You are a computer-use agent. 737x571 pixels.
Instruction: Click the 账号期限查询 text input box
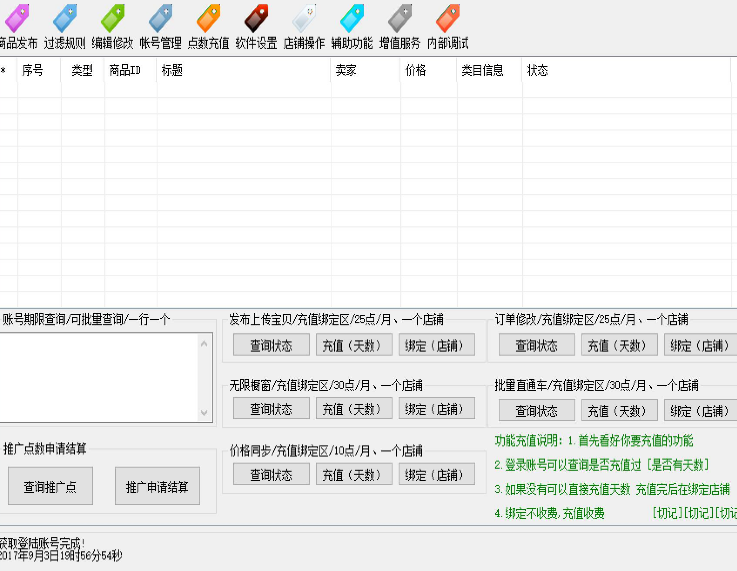click(98, 376)
